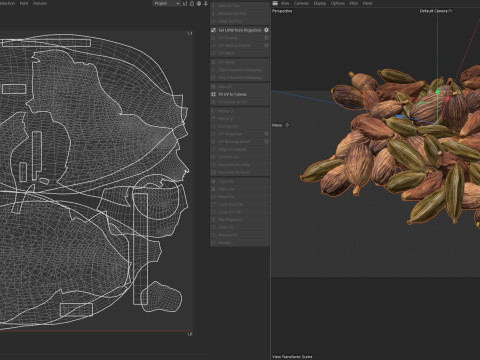The width and height of the screenshot is (480, 360).
Task: Click the Store UV command
Action: pyautogui.click(x=226, y=227)
